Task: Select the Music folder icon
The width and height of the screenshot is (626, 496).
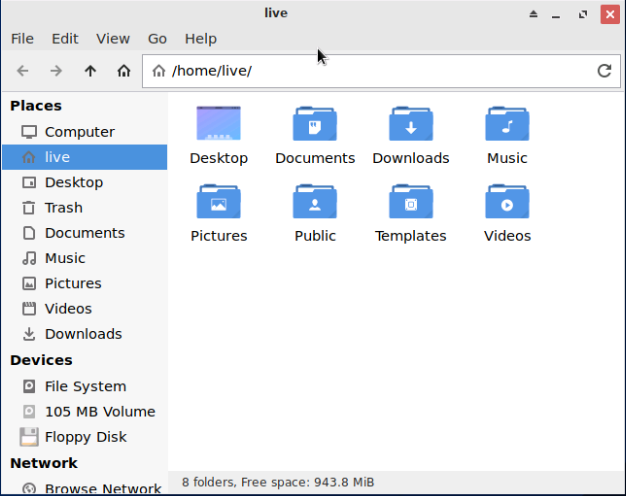Action: click(x=507, y=124)
